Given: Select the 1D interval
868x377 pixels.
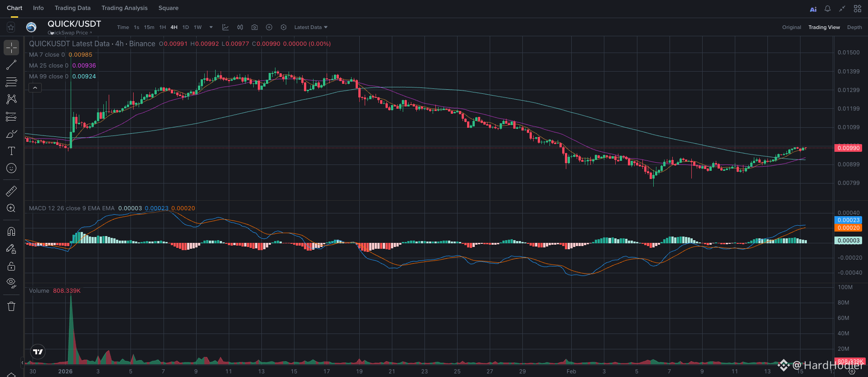Looking at the screenshot, I should pos(185,27).
